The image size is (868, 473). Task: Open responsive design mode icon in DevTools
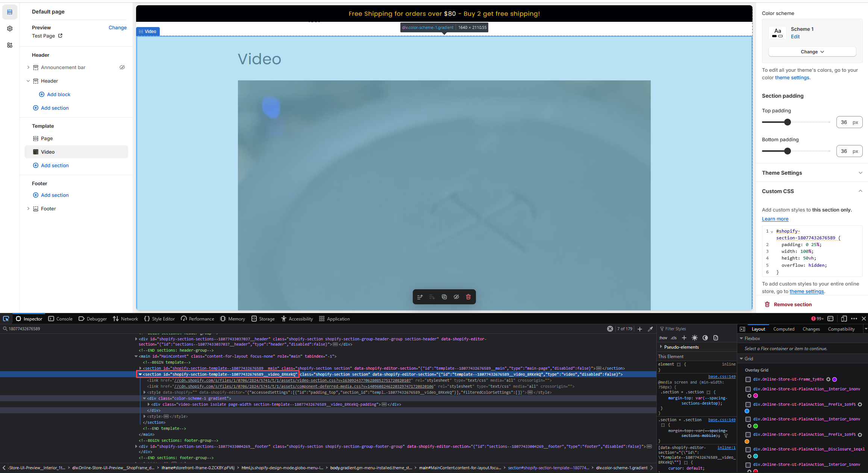click(844, 319)
